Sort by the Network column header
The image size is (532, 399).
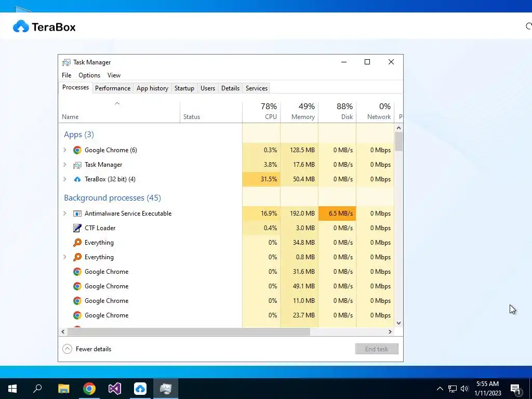pyautogui.click(x=375, y=112)
